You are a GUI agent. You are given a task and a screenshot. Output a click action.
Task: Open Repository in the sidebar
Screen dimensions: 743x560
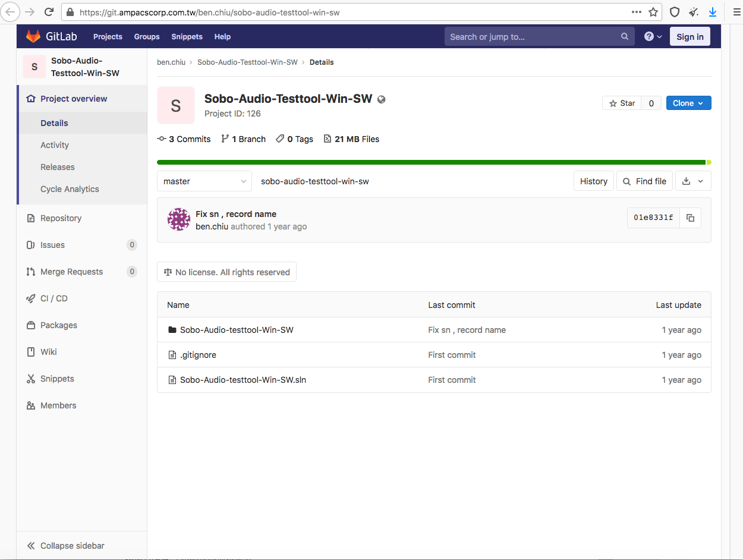(82, 218)
